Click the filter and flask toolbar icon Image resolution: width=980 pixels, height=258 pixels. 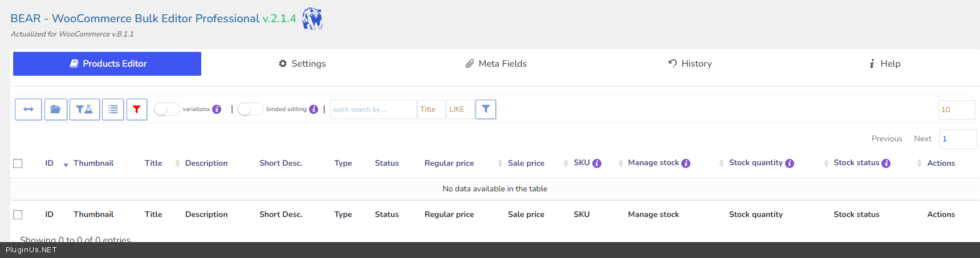pos(84,109)
